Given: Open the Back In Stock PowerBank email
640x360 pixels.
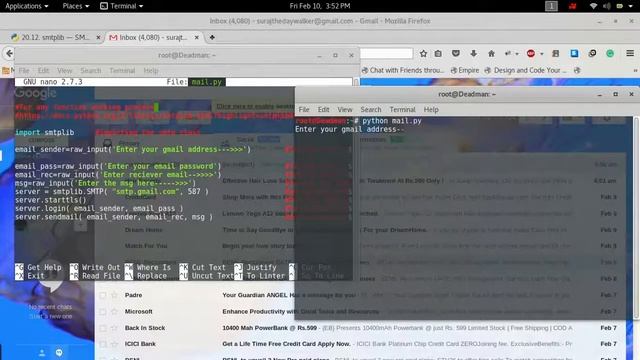Looking at the screenshot, I should click(361, 328).
